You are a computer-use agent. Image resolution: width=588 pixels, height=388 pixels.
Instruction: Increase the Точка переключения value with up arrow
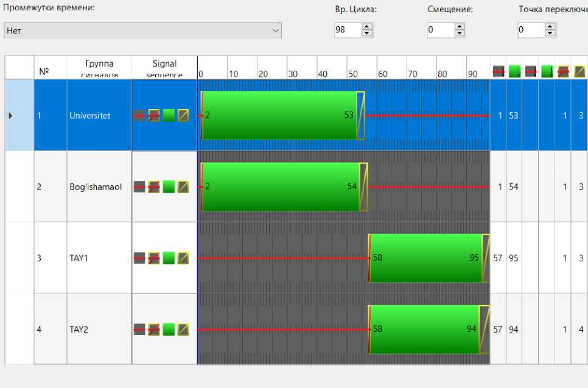pos(550,27)
